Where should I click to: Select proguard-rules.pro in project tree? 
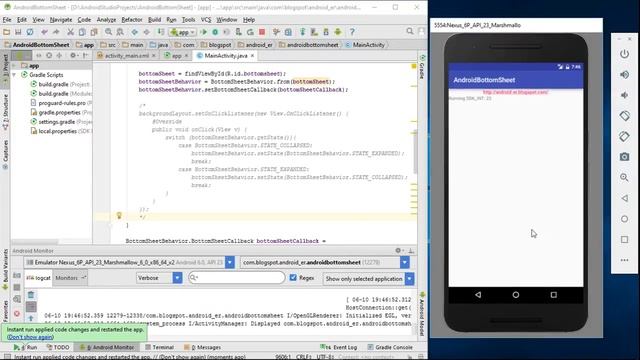pyautogui.click(x=61, y=103)
